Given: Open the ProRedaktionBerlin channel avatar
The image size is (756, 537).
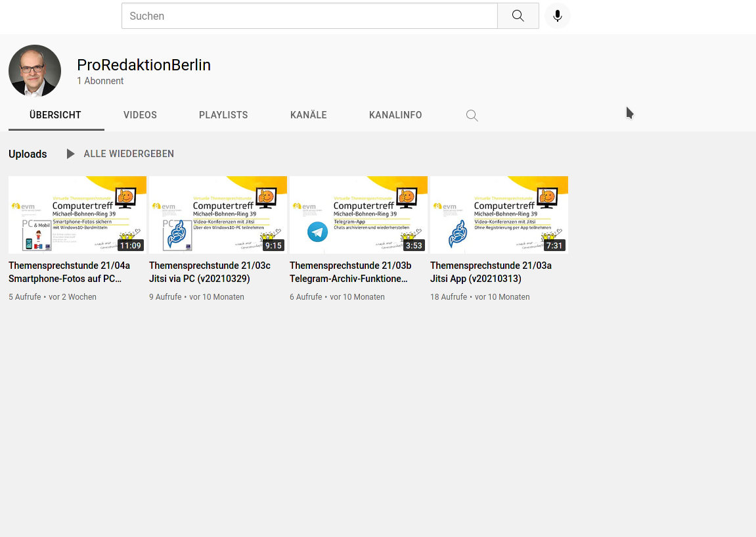Looking at the screenshot, I should tap(34, 70).
